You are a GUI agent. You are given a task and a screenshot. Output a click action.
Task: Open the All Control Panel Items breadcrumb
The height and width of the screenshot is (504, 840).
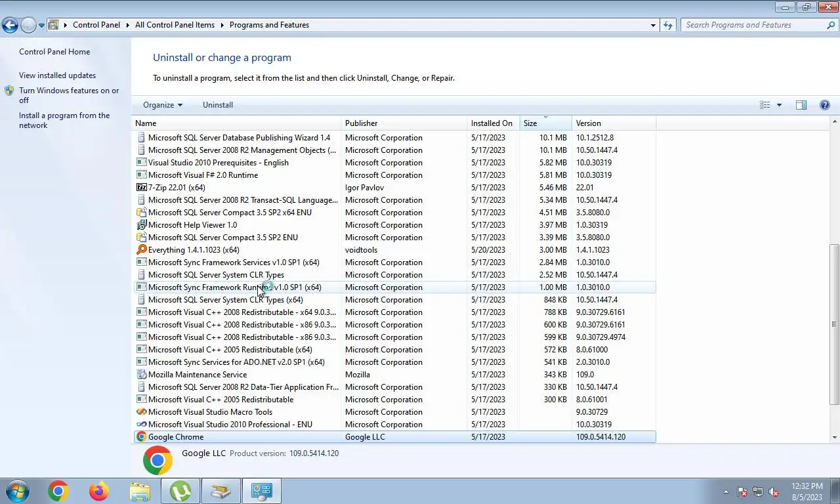click(175, 25)
